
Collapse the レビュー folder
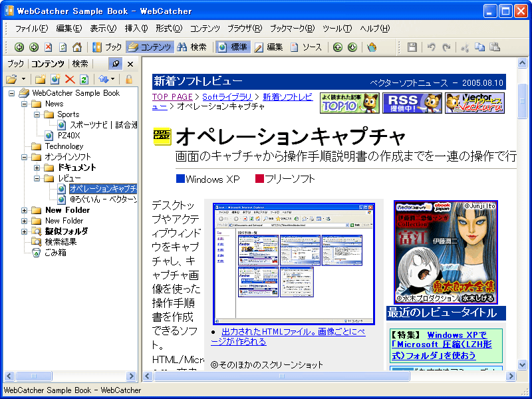37,178
